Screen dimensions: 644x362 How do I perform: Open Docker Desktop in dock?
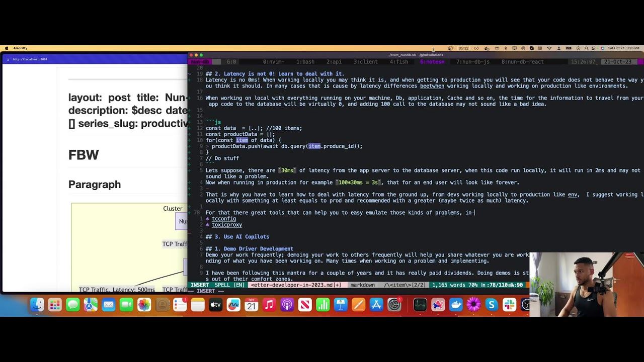(456, 305)
